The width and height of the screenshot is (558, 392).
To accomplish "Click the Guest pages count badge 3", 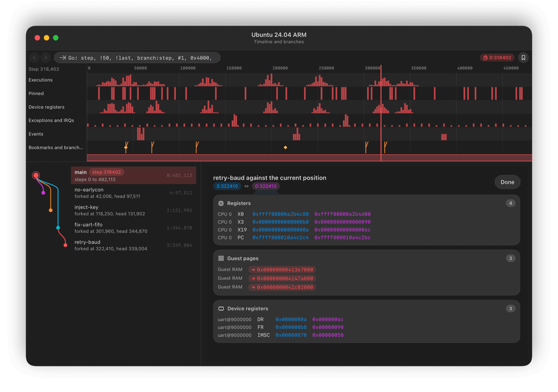I will point(511,258).
